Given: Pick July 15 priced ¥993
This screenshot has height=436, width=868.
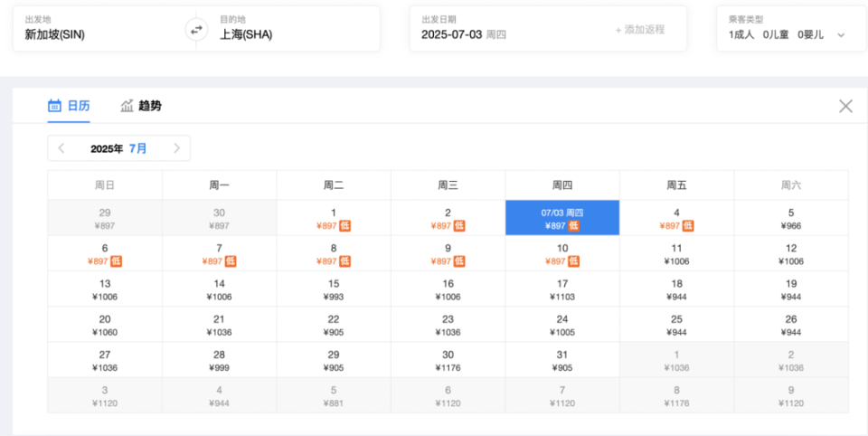Looking at the screenshot, I should [x=334, y=289].
